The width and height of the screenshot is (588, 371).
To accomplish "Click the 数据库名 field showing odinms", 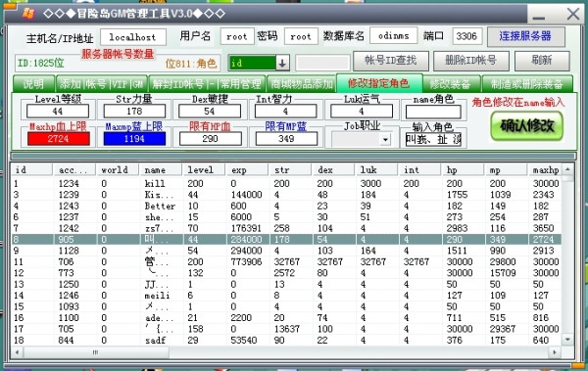I will pyautogui.click(x=393, y=36).
